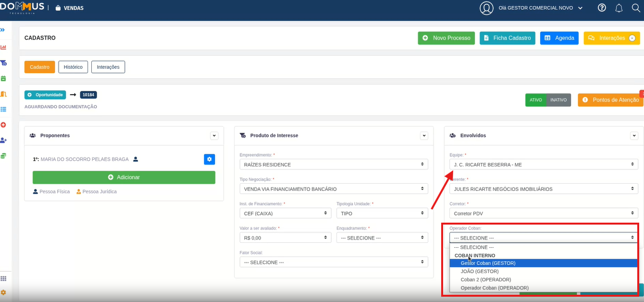This screenshot has height=302, width=644.
Task: Click the notification bell icon
Action: (x=619, y=8)
